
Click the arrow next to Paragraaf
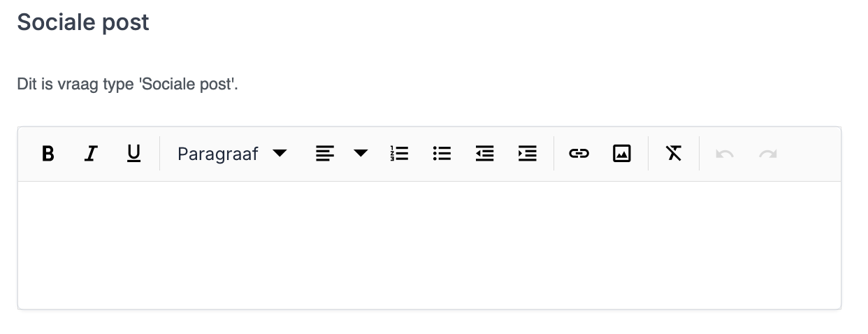click(280, 154)
